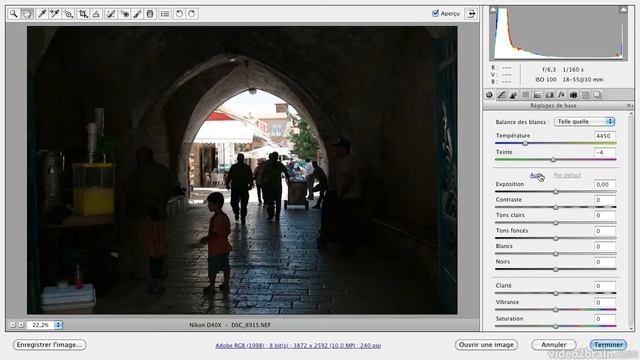
Task: Open the Camera Calibration tab
Action: click(x=573, y=95)
